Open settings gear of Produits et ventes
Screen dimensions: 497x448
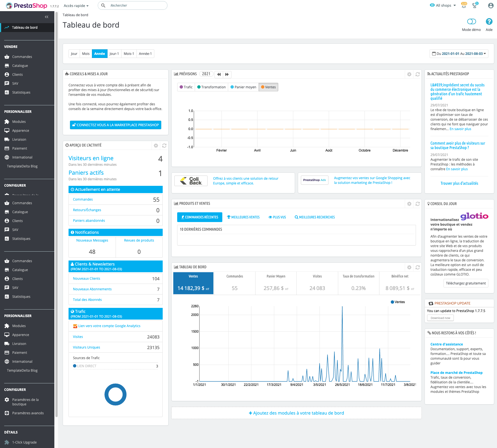coord(409,204)
